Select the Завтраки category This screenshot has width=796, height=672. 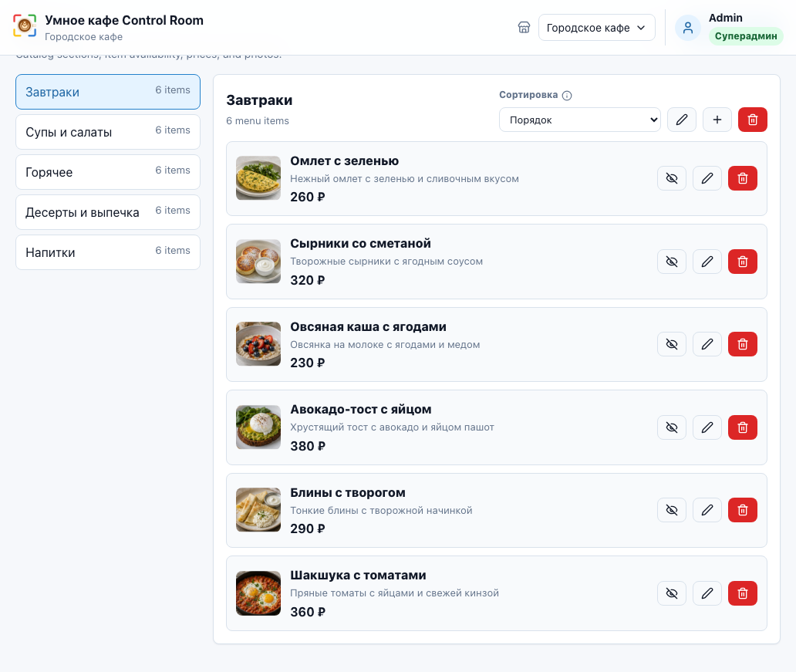click(x=108, y=92)
